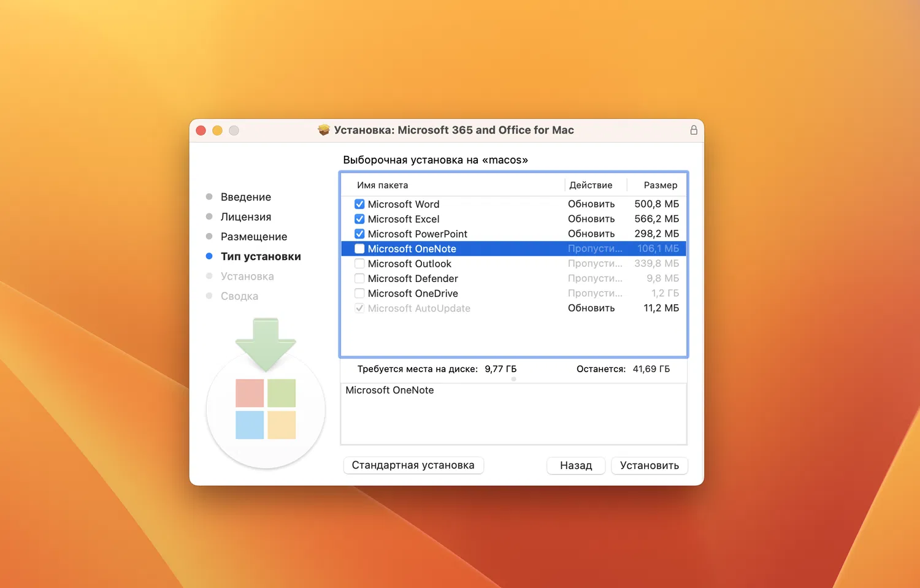Select the Microsoft Outlook row label
This screenshot has width=920, height=588.
410,264
